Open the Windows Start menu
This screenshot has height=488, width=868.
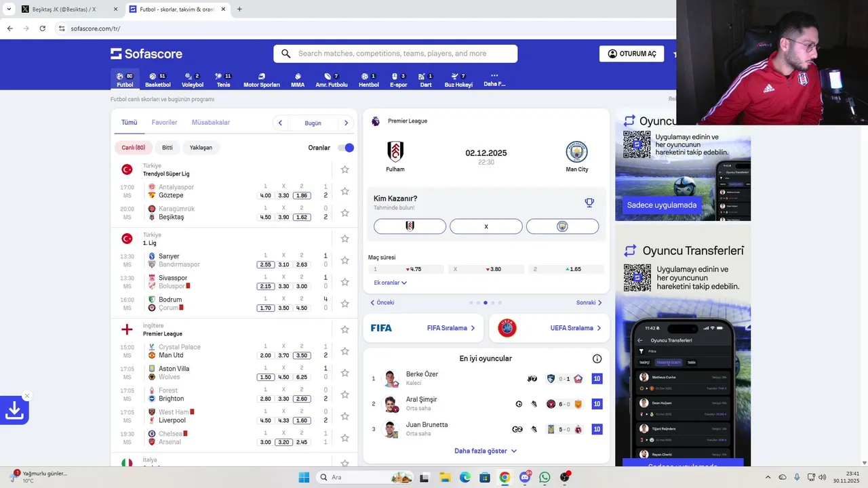click(x=303, y=477)
